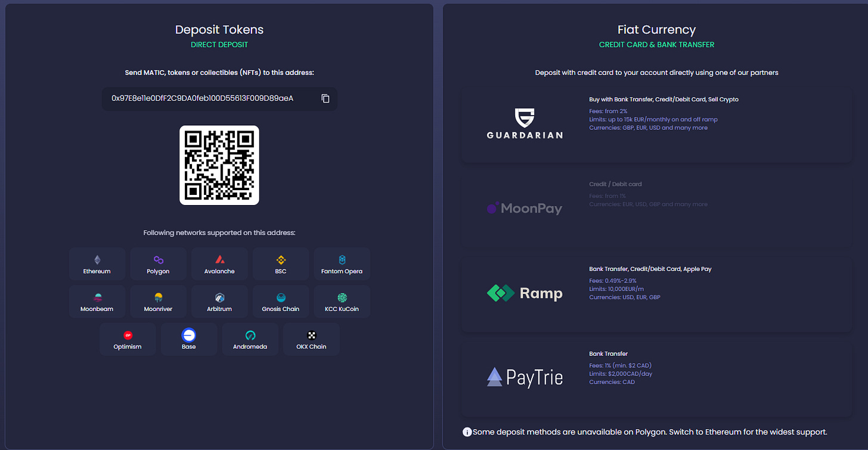Click 'Currencies: GBP, EUR, USD and many more'

(649, 128)
